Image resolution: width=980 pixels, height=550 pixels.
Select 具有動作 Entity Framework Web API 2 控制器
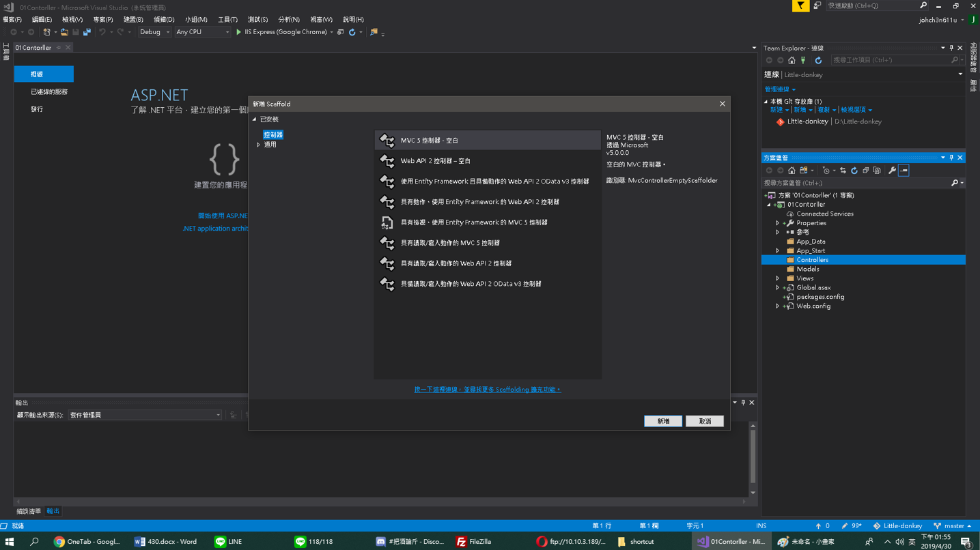click(488, 202)
